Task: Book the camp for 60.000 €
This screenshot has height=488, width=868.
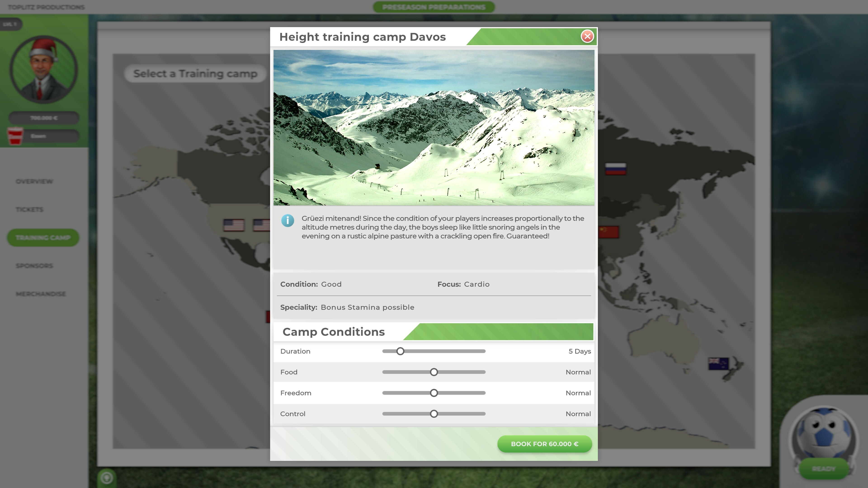Action: point(545,443)
